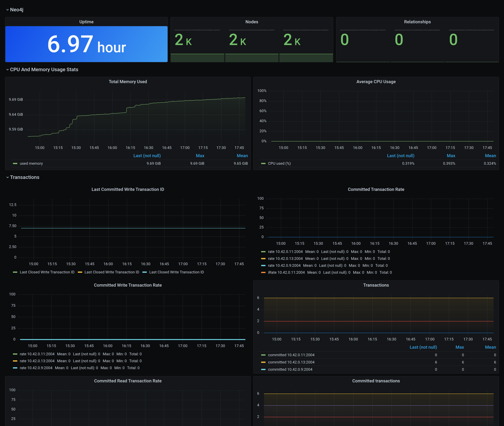504x426 pixels.
Task: Click the CPU max value 0.393%
Action: 449,163
